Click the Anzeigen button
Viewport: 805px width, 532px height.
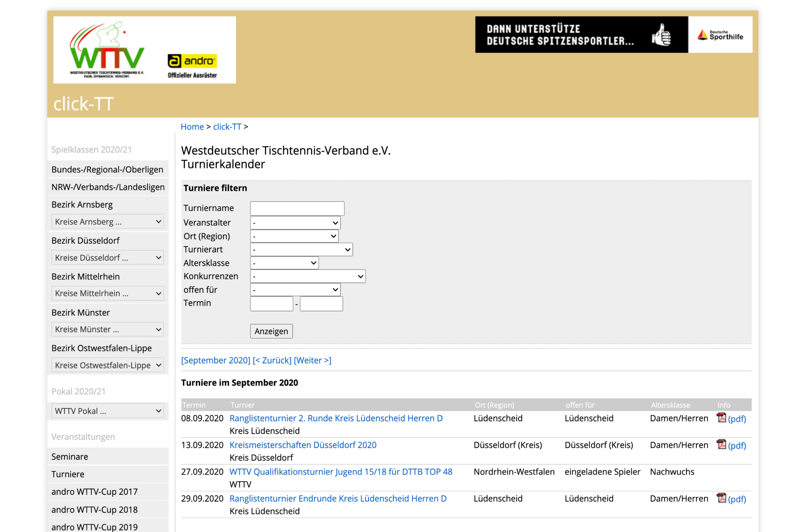[272, 331]
